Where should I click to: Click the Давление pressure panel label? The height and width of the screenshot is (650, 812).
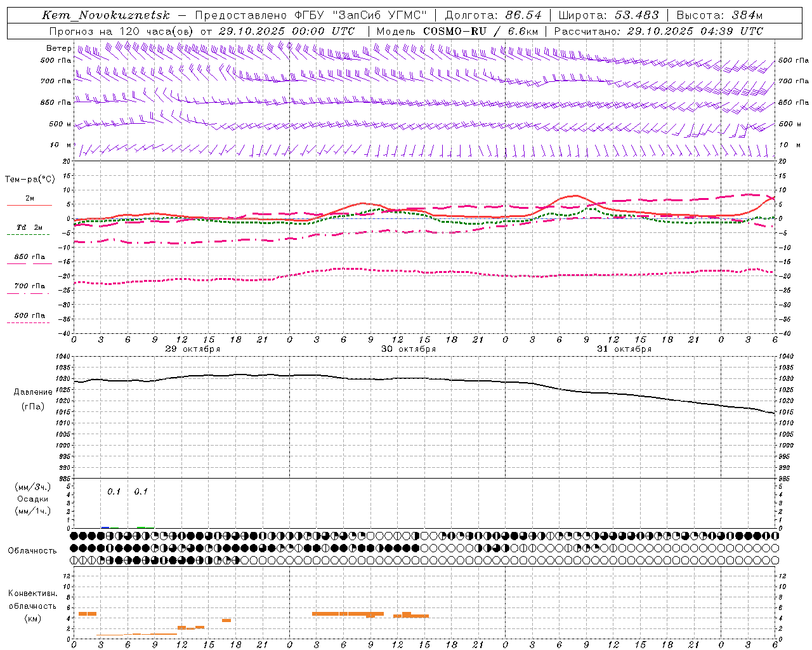(x=33, y=392)
